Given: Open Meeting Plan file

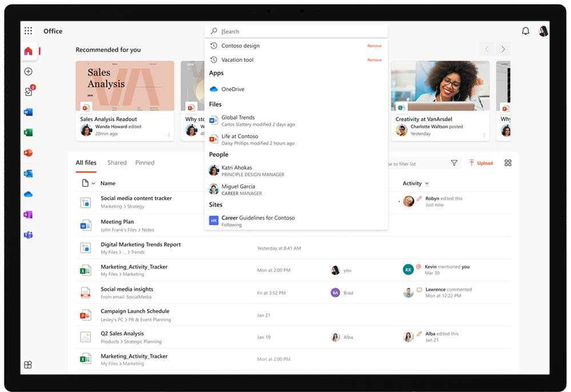Looking at the screenshot, I should [117, 222].
